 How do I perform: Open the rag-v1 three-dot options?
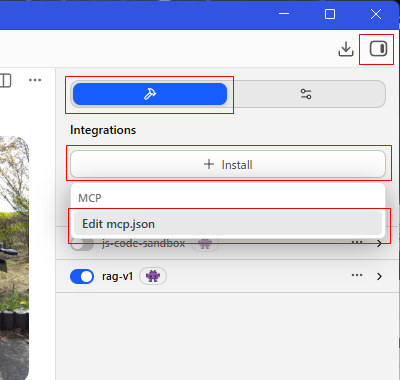(357, 275)
